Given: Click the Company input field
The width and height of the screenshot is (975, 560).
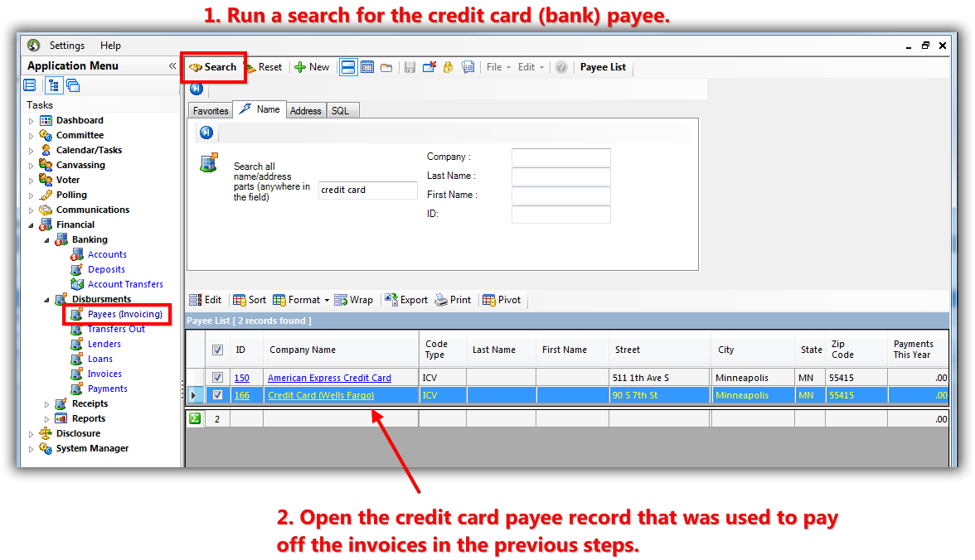Looking at the screenshot, I should pyautogui.click(x=560, y=157).
